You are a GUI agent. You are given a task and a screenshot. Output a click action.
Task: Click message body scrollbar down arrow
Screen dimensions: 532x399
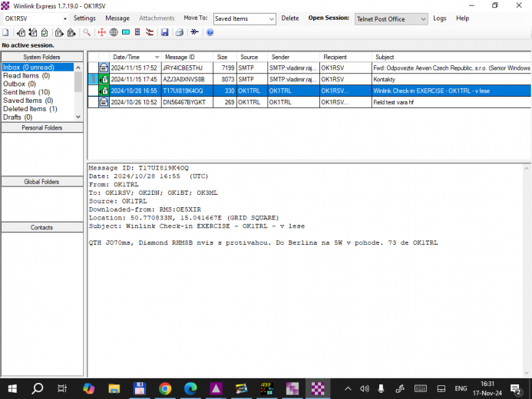[526, 373]
